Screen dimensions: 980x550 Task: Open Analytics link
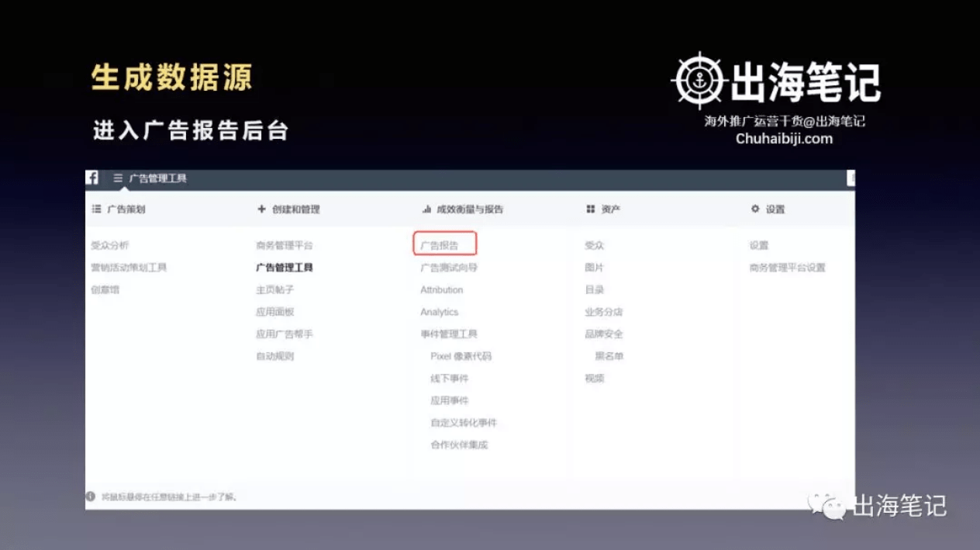(x=440, y=312)
